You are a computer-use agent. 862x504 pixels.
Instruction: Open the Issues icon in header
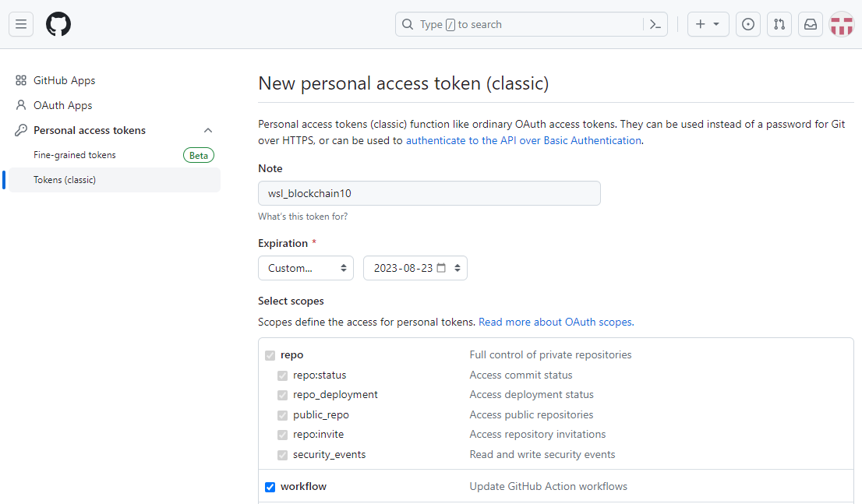point(748,24)
